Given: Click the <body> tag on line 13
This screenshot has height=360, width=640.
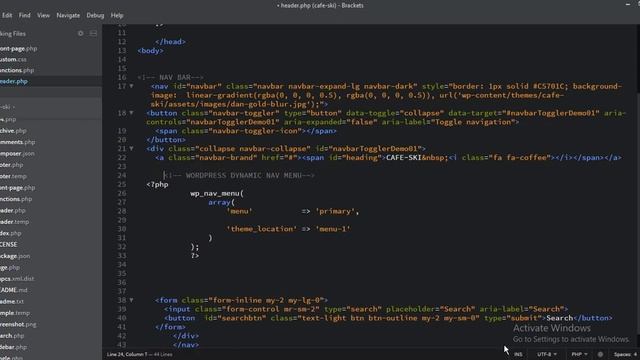Looking at the screenshot, I should [151, 51].
